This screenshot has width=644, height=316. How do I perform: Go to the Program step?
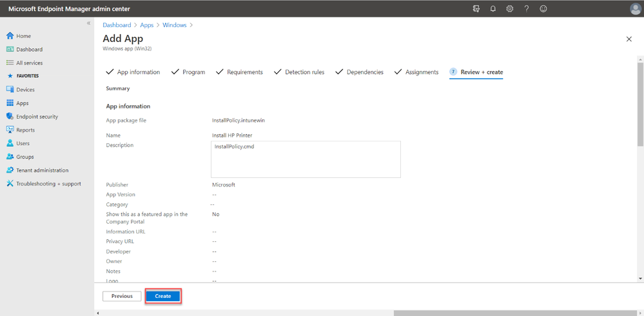point(188,72)
